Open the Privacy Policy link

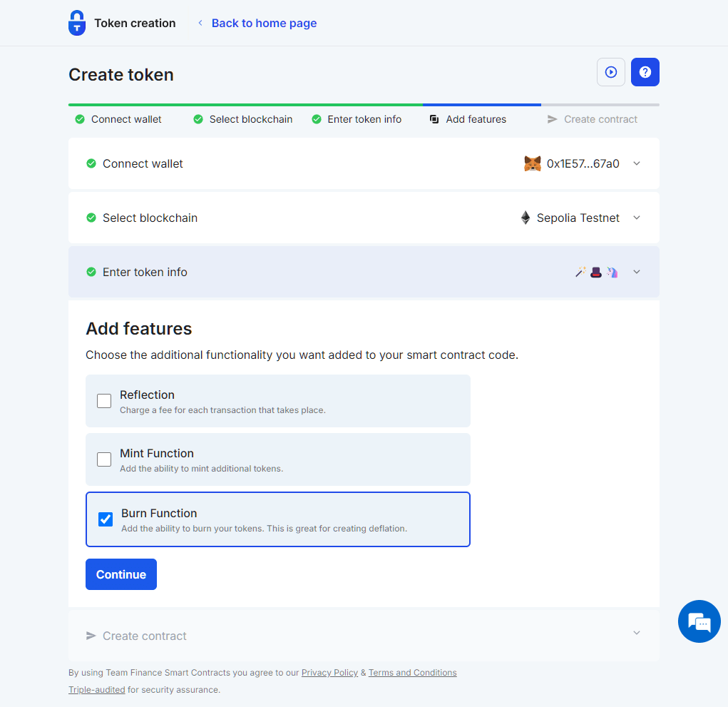click(329, 672)
